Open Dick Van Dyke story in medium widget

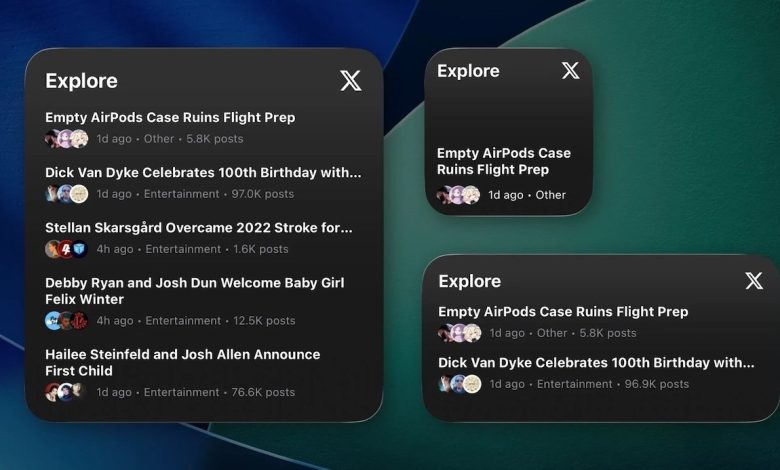[x=596, y=362]
